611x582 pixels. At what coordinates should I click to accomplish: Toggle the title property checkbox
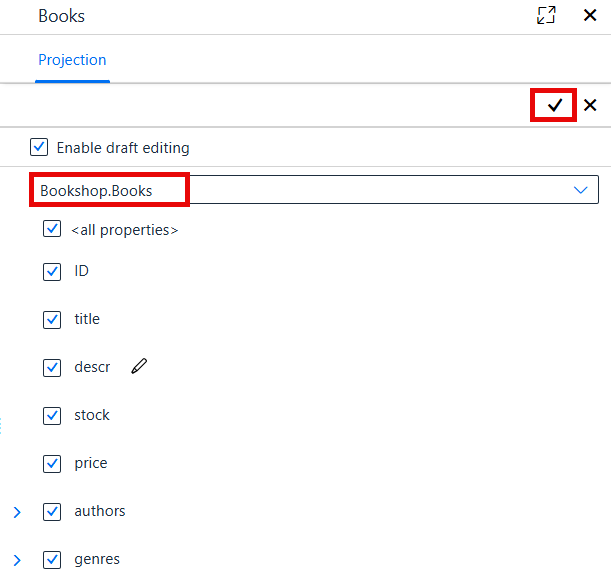click(x=52, y=320)
